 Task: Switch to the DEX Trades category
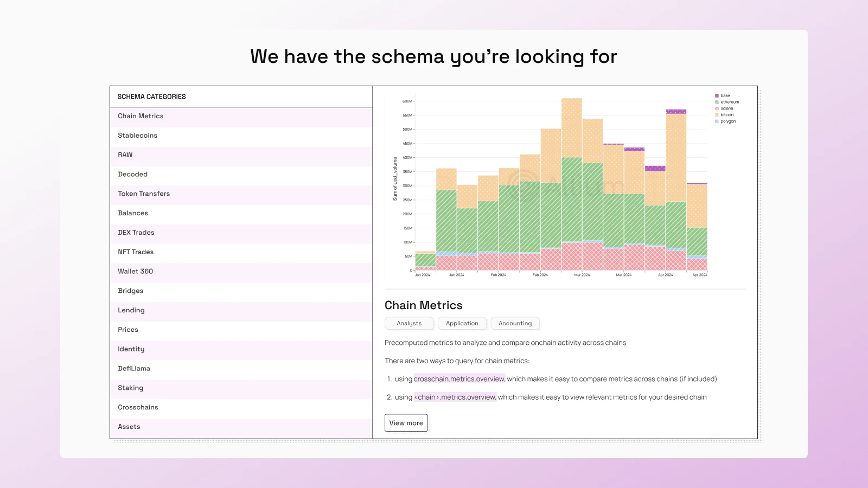click(x=136, y=233)
